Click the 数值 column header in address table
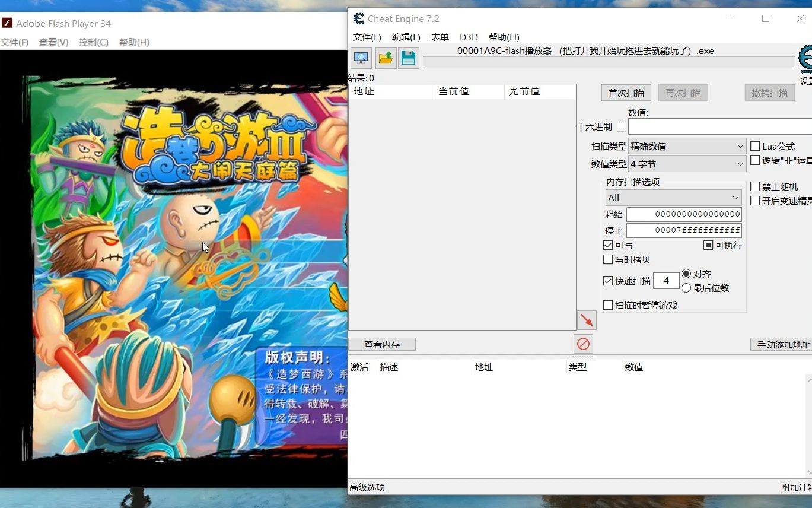 point(634,367)
